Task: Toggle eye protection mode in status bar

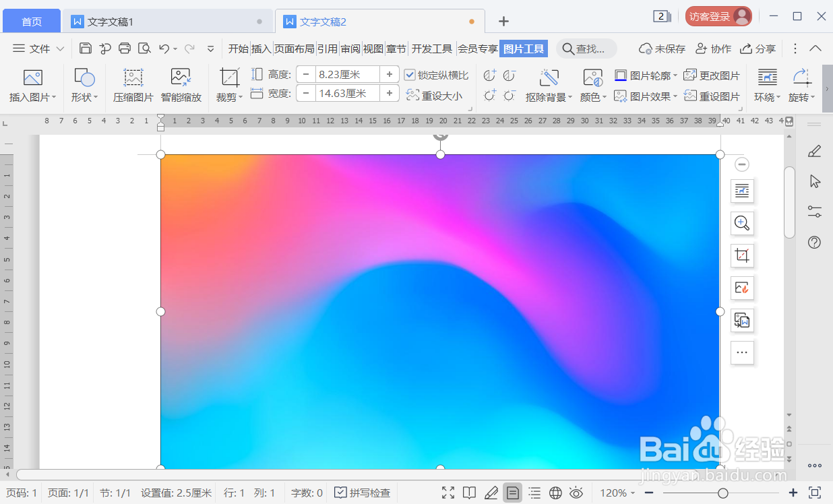Action: pyautogui.click(x=576, y=493)
